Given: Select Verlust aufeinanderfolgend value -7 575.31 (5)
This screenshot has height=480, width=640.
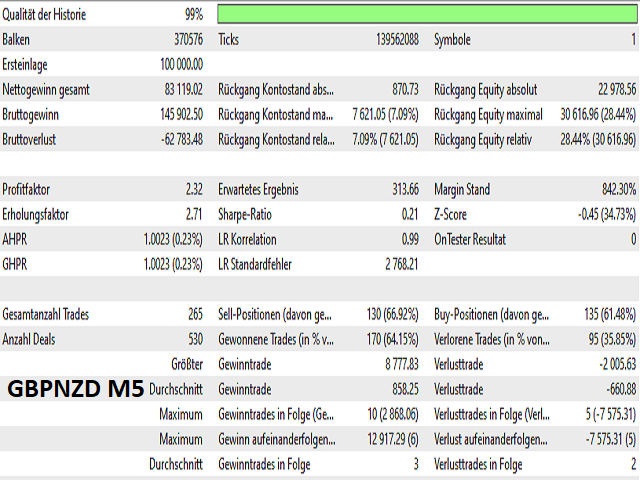Looking at the screenshot, I should (611, 439).
